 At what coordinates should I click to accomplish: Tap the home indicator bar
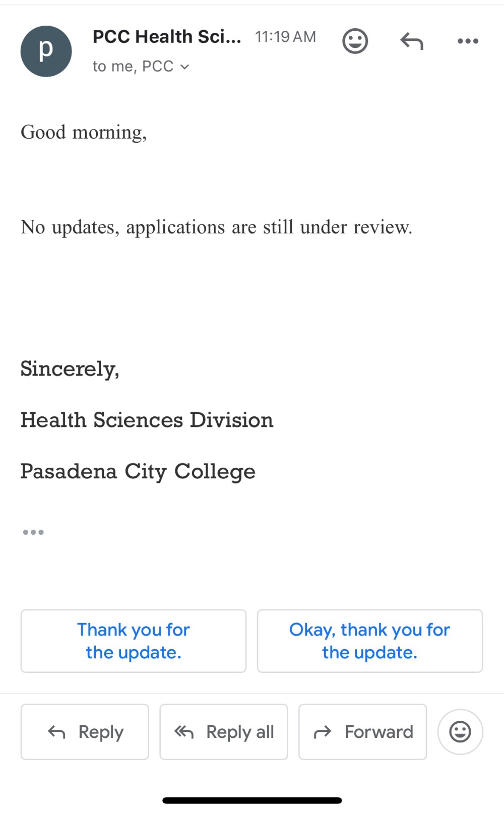click(252, 800)
